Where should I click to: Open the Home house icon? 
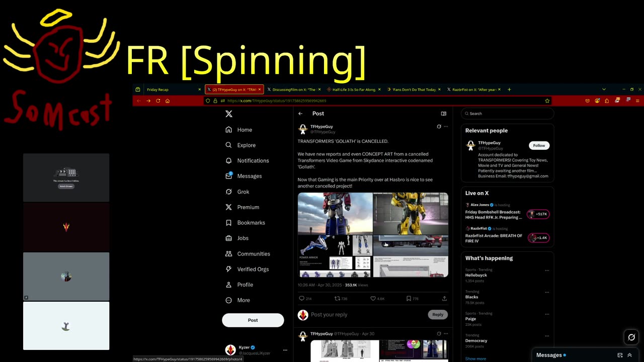click(229, 130)
